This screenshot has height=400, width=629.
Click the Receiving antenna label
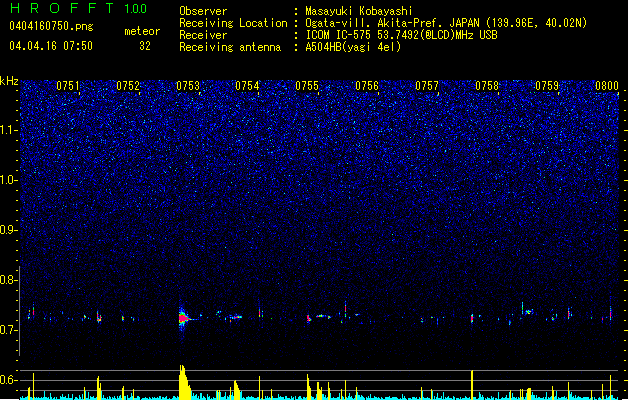(230, 47)
